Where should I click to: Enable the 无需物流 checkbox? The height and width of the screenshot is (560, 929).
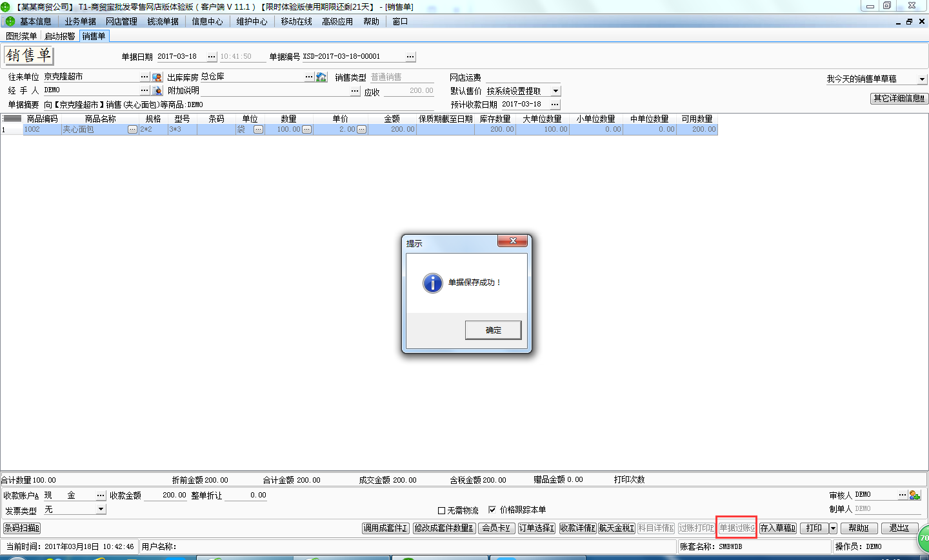pos(442,510)
